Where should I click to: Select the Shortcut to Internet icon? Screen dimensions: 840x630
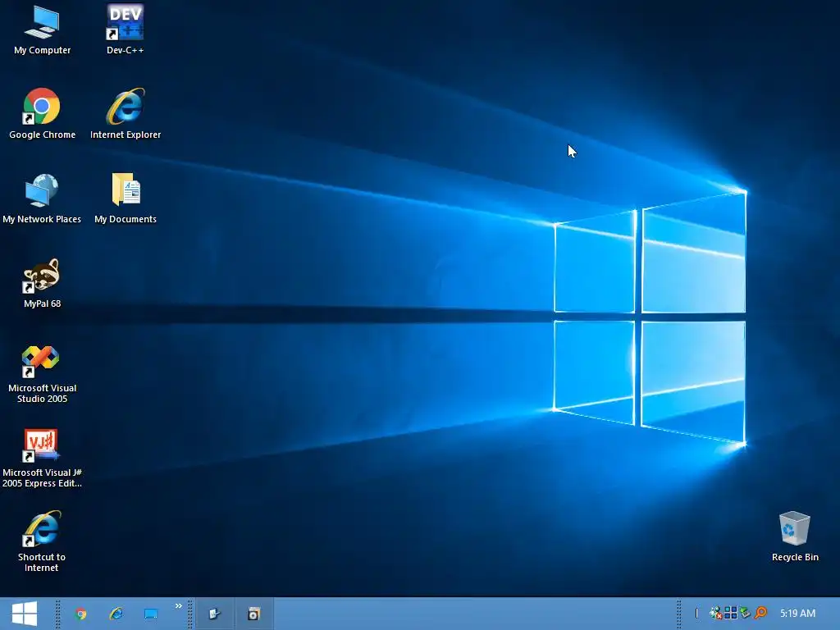(42, 529)
